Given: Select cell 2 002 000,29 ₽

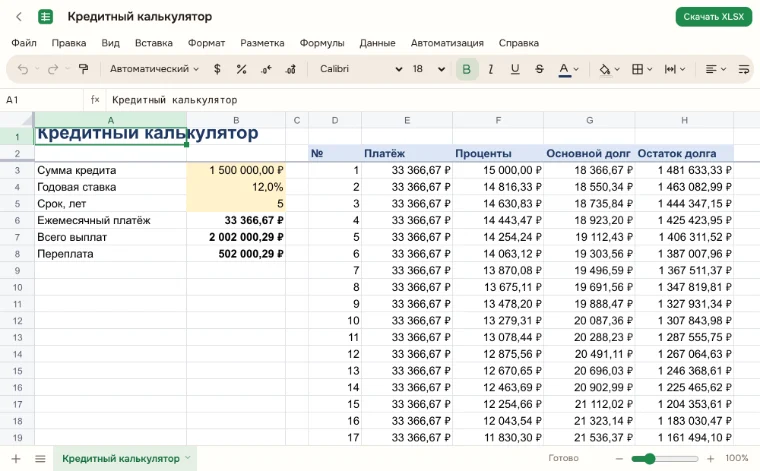Looking at the screenshot, I should pyautogui.click(x=236, y=237).
